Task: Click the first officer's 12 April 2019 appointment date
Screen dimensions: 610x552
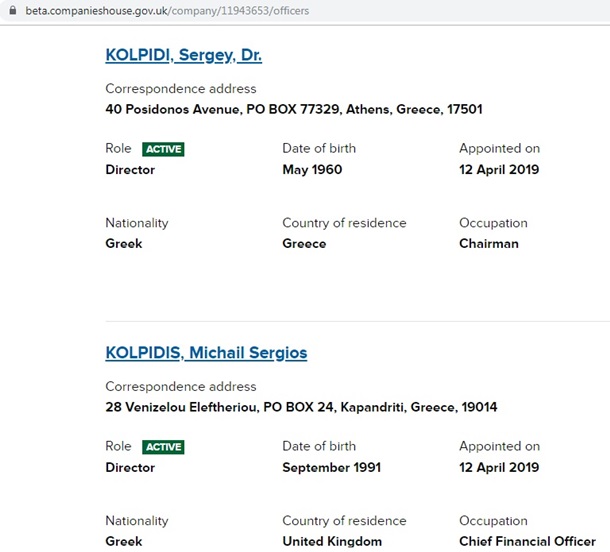Action: 499,170
